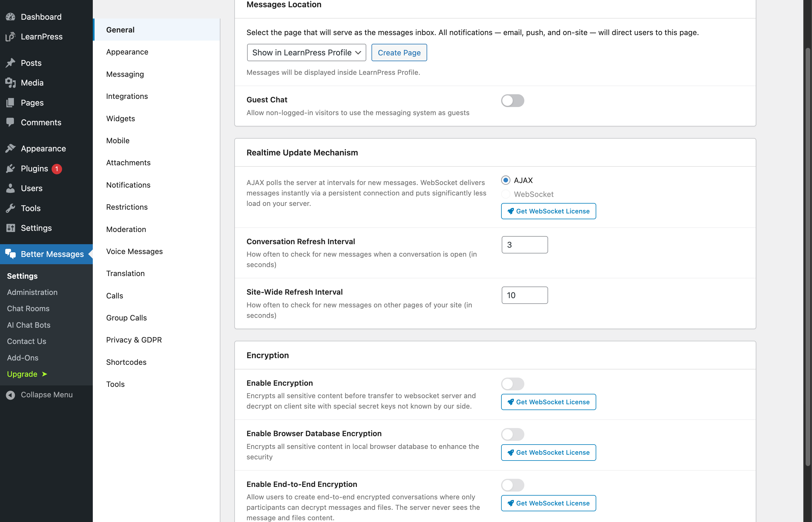Open the Administration submenu link
Image resolution: width=812 pixels, height=522 pixels.
coord(32,292)
